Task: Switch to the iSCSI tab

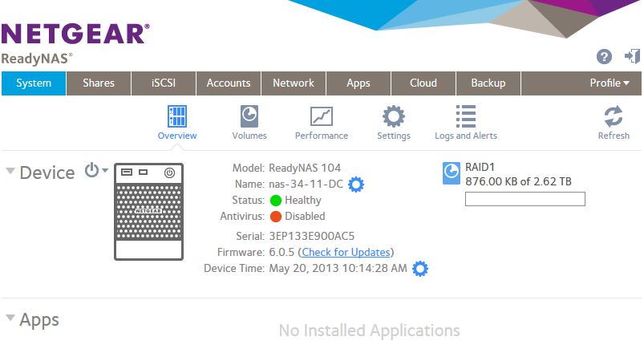Action: tap(164, 83)
